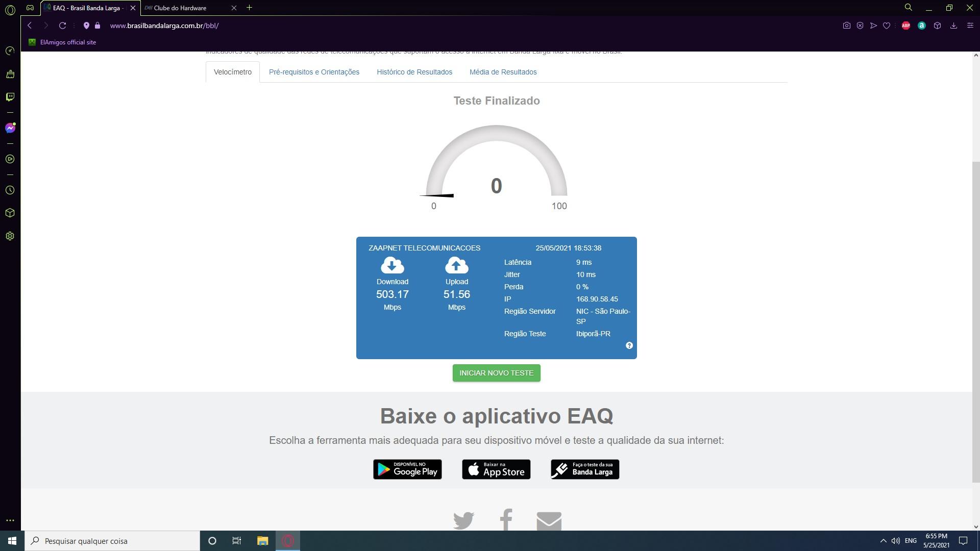The width and height of the screenshot is (980, 551).
Task: Click the Upload cloud icon
Action: coord(457,265)
